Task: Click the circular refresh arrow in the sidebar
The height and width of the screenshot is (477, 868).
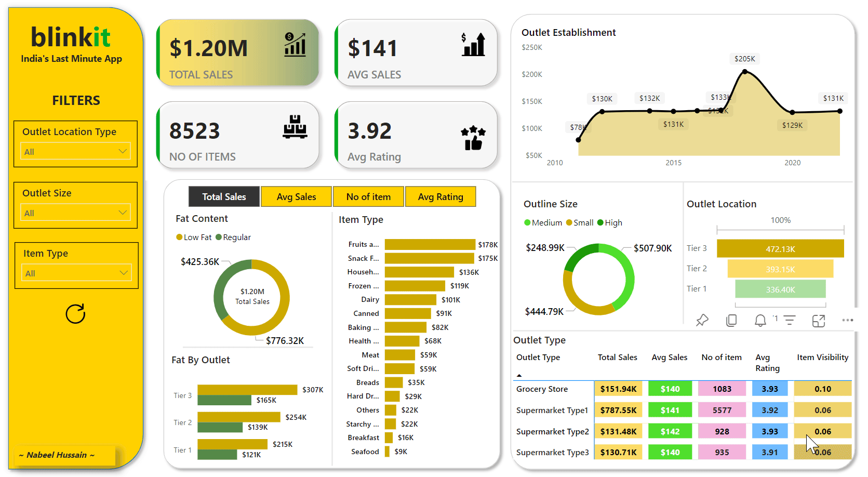Action: click(75, 314)
